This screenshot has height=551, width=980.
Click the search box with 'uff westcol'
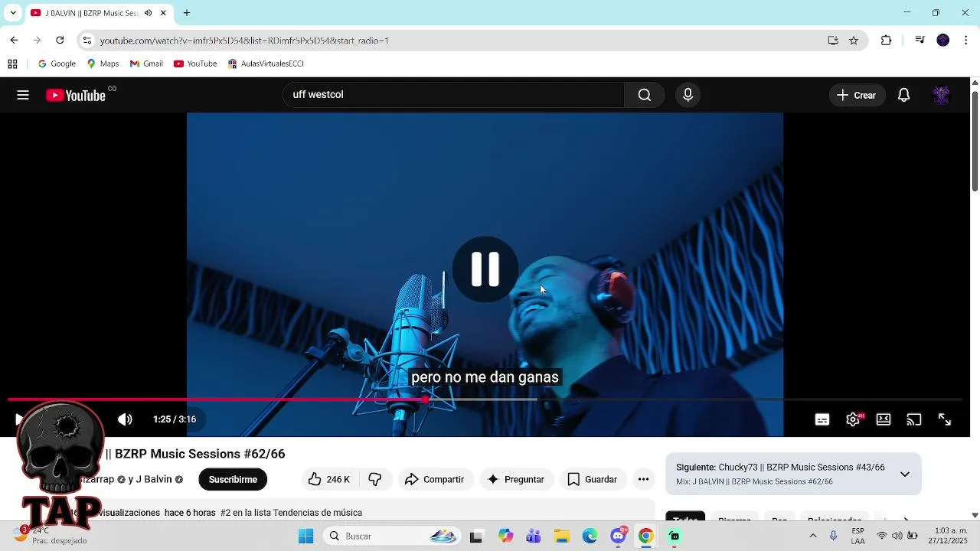pos(453,95)
